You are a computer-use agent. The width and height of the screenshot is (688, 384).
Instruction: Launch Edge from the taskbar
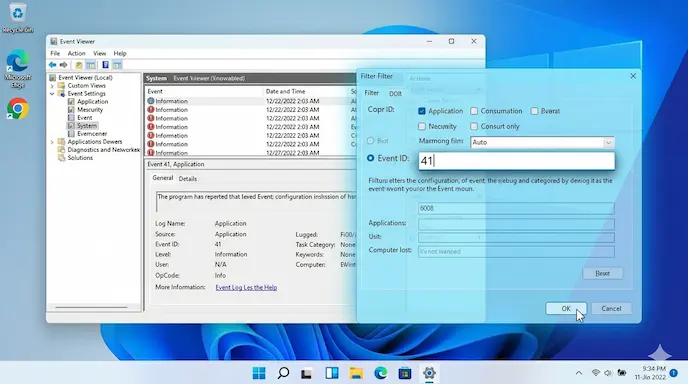380,373
